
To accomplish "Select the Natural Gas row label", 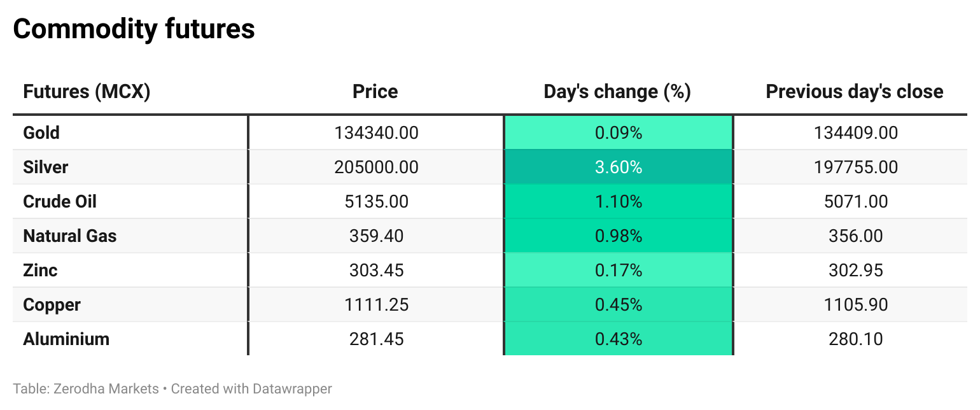I will (70, 236).
